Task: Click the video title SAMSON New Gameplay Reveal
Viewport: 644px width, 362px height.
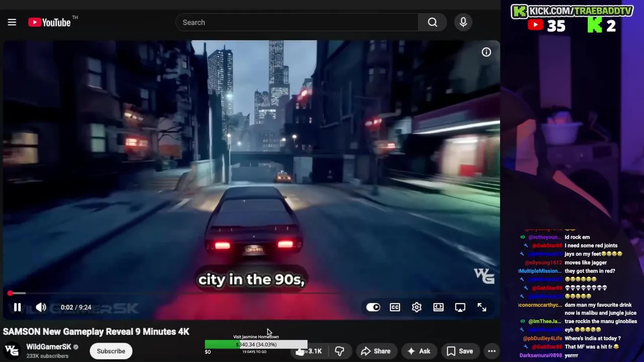Action: (96, 331)
